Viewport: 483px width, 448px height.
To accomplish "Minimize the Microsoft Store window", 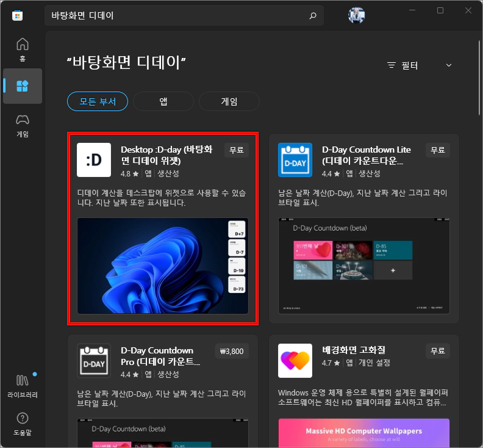I will pyautogui.click(x=412, y=10).
